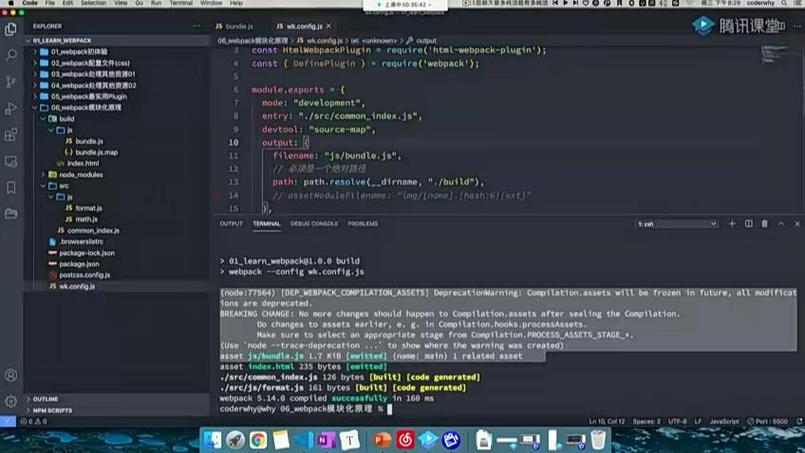Image resolution: width=805 pixels, height=453 pixels.
Task: Open Typora from the Dock
Action: (x=350, y=440)
